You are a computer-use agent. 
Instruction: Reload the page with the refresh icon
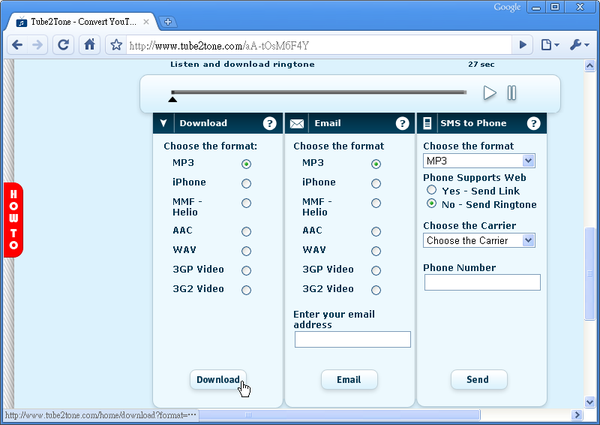coord(63,45)
